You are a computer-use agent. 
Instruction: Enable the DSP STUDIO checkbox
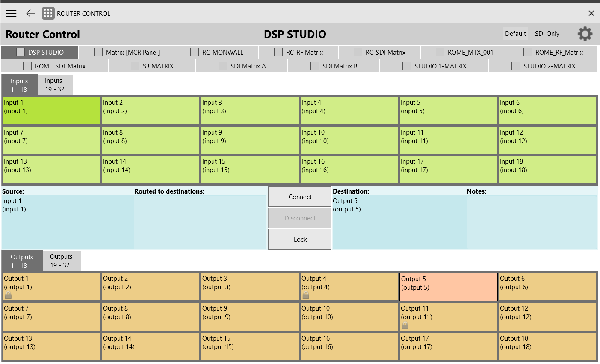coord(20,52)
